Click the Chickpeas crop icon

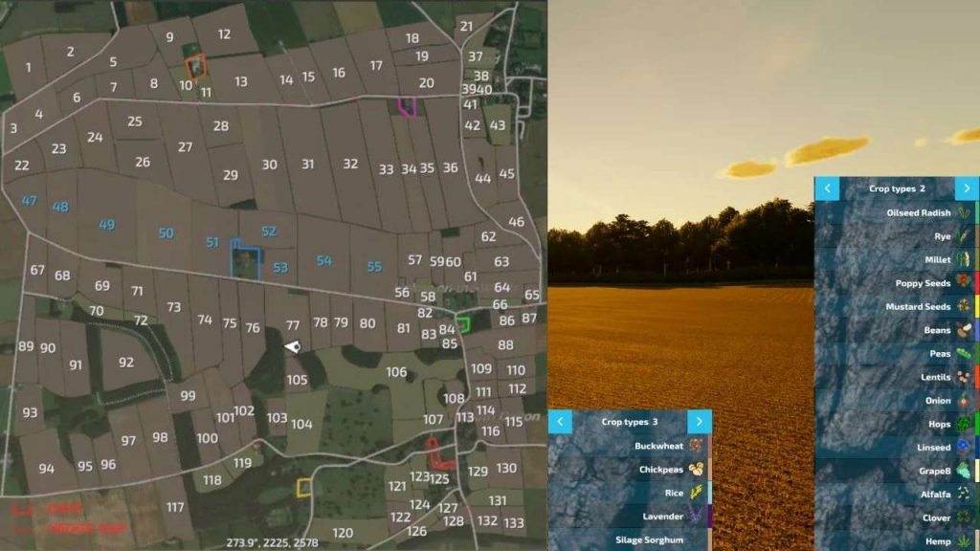click(x=696, y=470)
